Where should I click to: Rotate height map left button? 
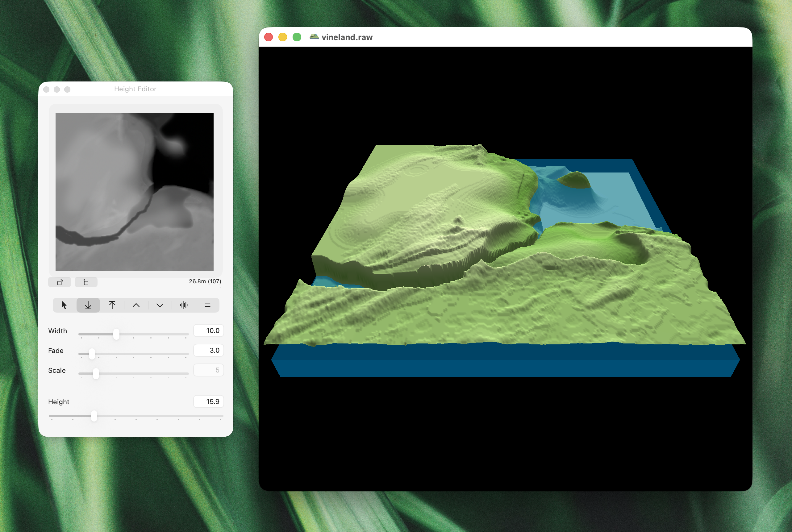(x=86, y=282)
